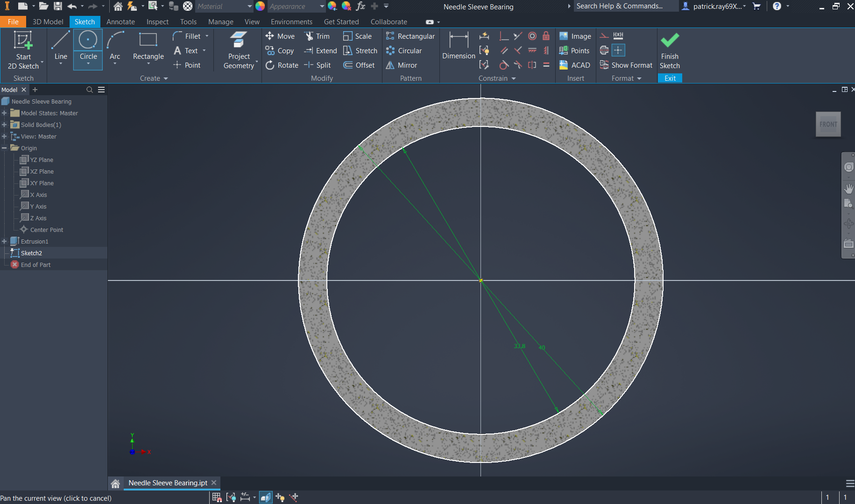Collapse the Origin folder

coord(4,148)
